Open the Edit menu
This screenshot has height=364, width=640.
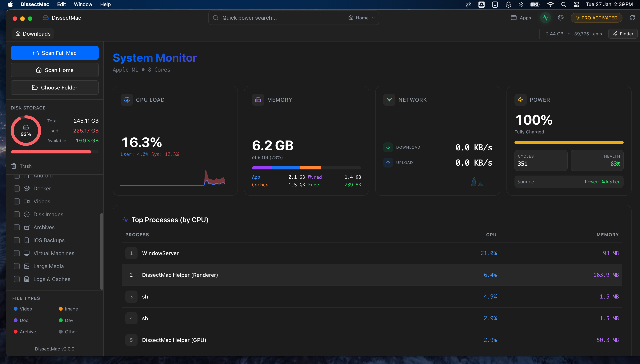61,4
